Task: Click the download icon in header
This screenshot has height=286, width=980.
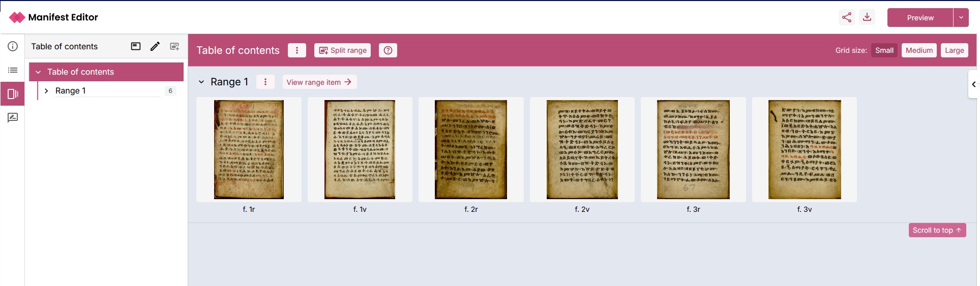Action: (867, 17)
